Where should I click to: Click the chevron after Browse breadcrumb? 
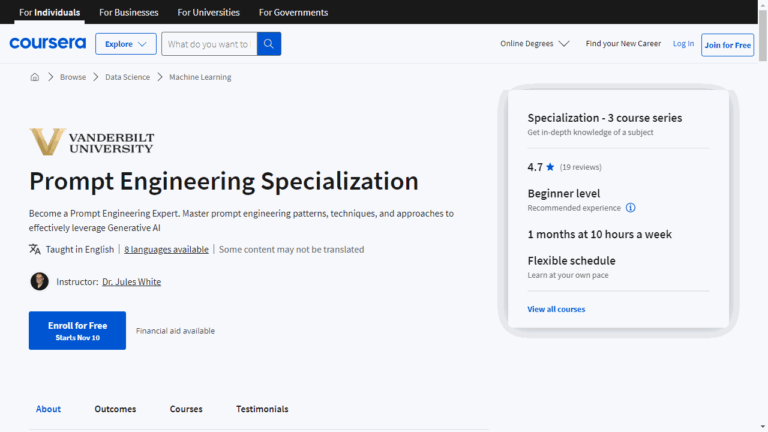pyautogui.click(x=96, y=77)
